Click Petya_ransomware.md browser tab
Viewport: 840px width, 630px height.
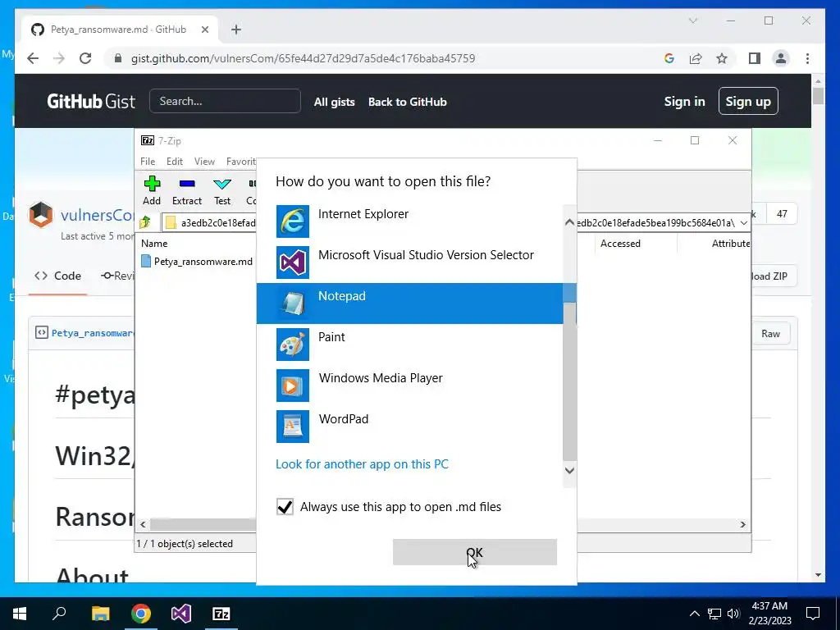pos(119,30)
